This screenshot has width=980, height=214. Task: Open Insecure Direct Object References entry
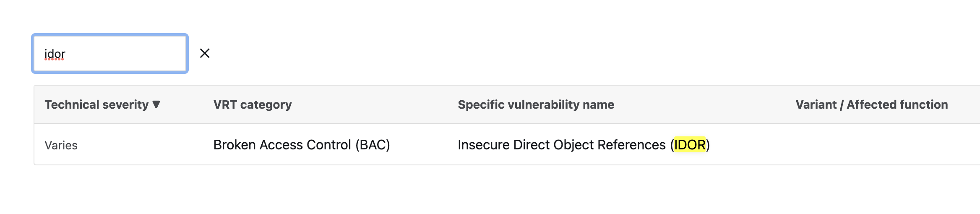[x=562, y=145]
